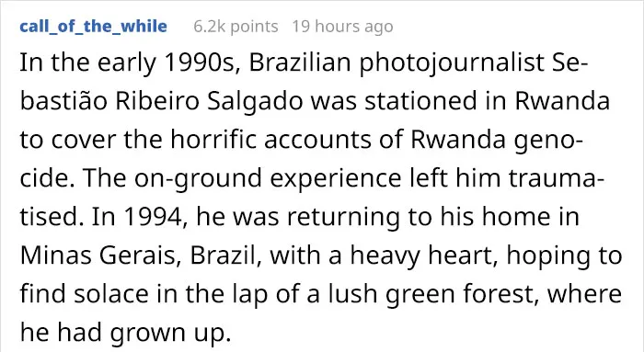Click the word horrific in the comment

click(213, 140)
